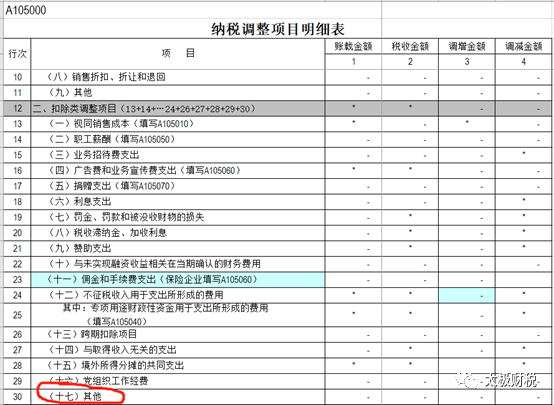The width and height of the screenshot is (554, 405).
Task: Select row 12 扣除类调整项目 cell
Action: click(x=178, y=108)
